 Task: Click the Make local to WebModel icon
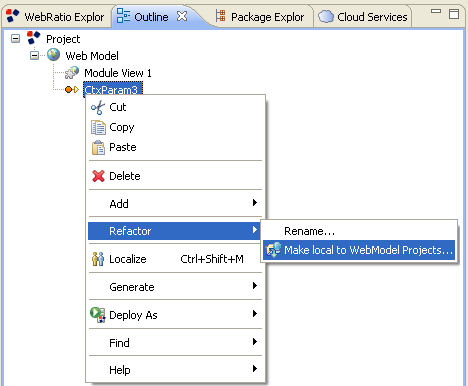273,250
